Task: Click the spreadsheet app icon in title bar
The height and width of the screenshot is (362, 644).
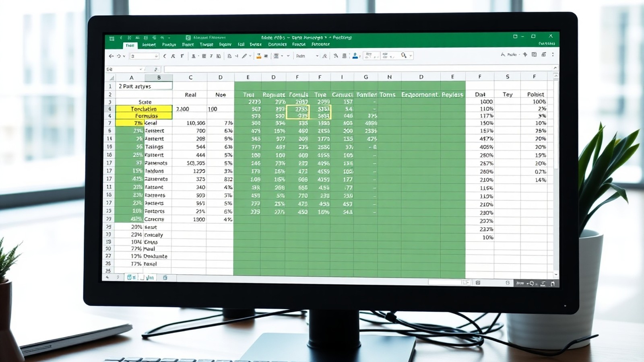Action: (x=111, y=39)
